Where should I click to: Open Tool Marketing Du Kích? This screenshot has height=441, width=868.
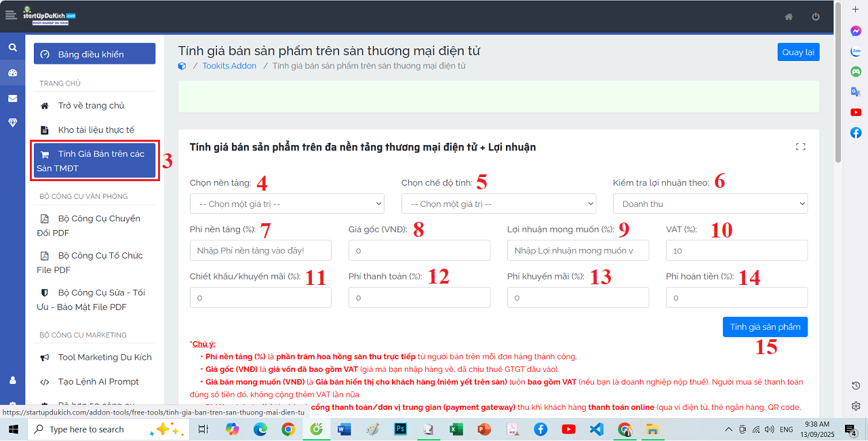click(94, 358)
